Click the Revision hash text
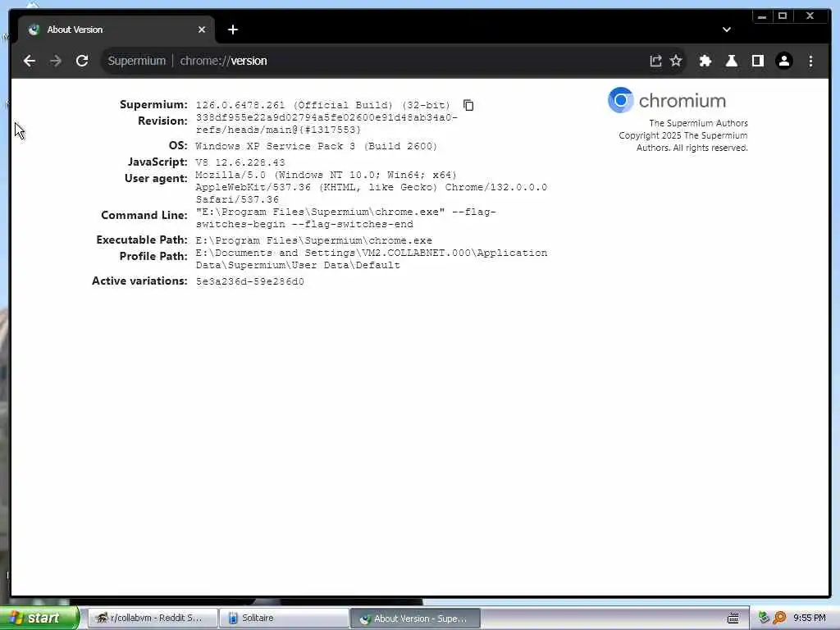This screenshot has width=840, height=630. pos(326,124)
